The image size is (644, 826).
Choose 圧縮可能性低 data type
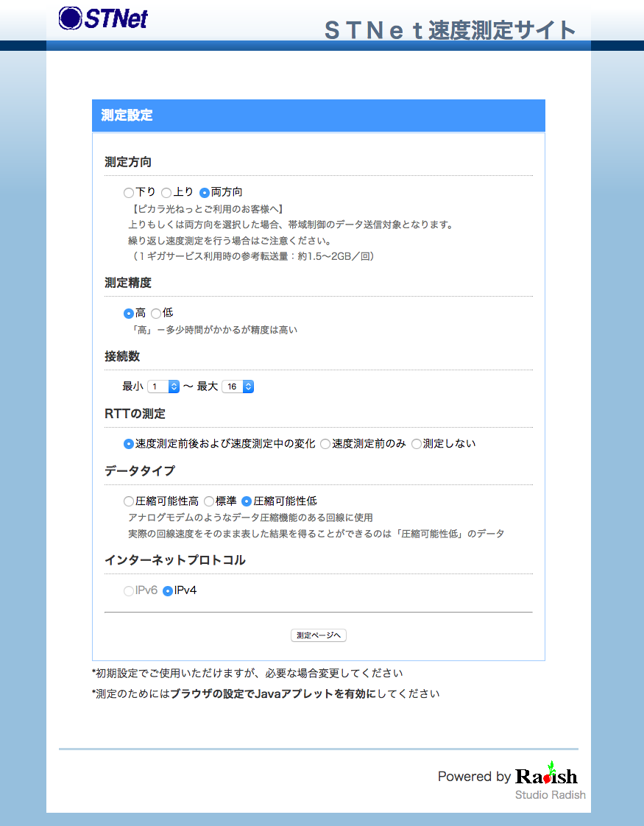(247, 501)
